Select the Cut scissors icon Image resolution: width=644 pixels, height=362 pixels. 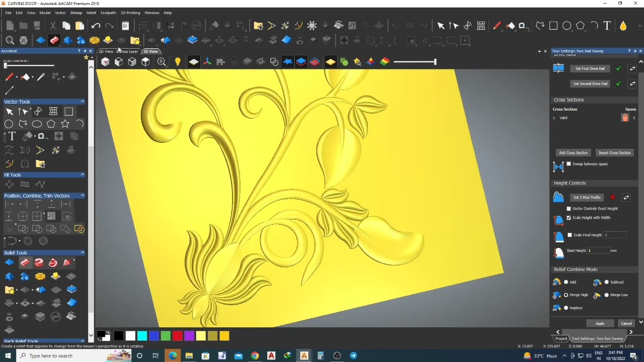click(x=53, y=26)
